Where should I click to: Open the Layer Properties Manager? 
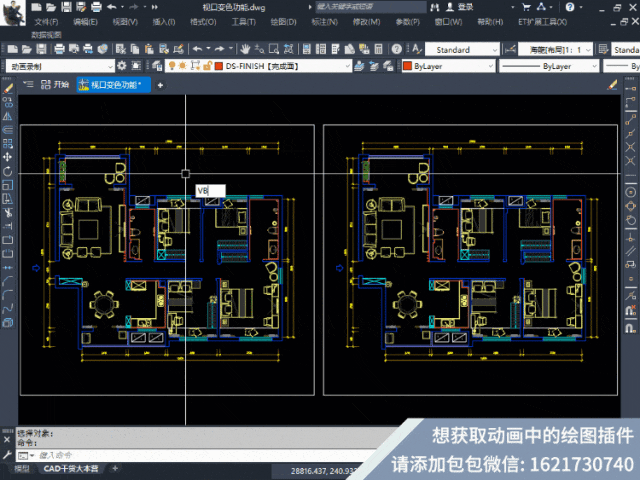(x=157, y=66)
